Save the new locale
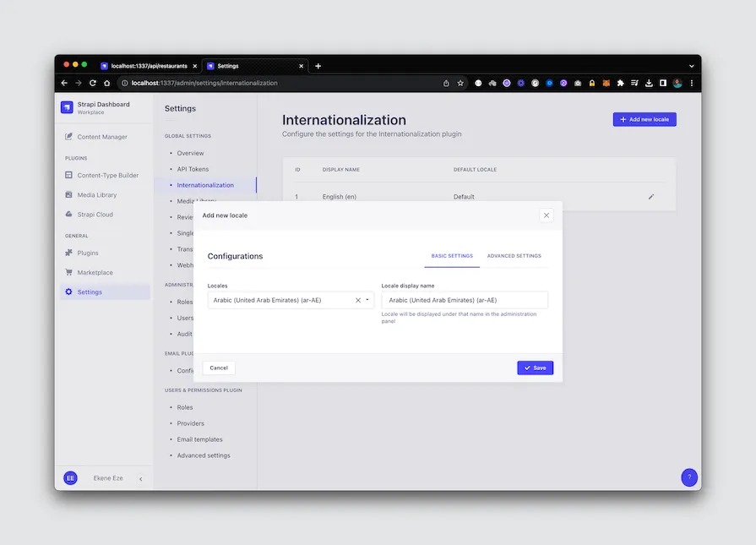 (x=535, y=368)
